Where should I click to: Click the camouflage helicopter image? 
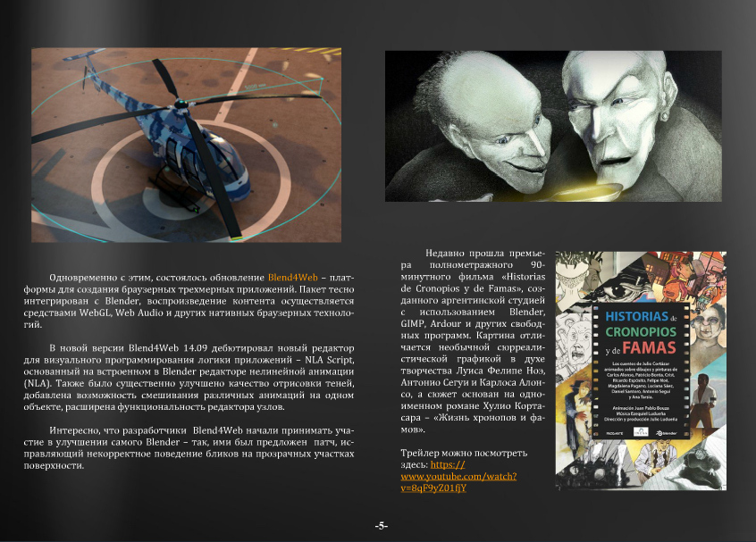click(186, 145)
